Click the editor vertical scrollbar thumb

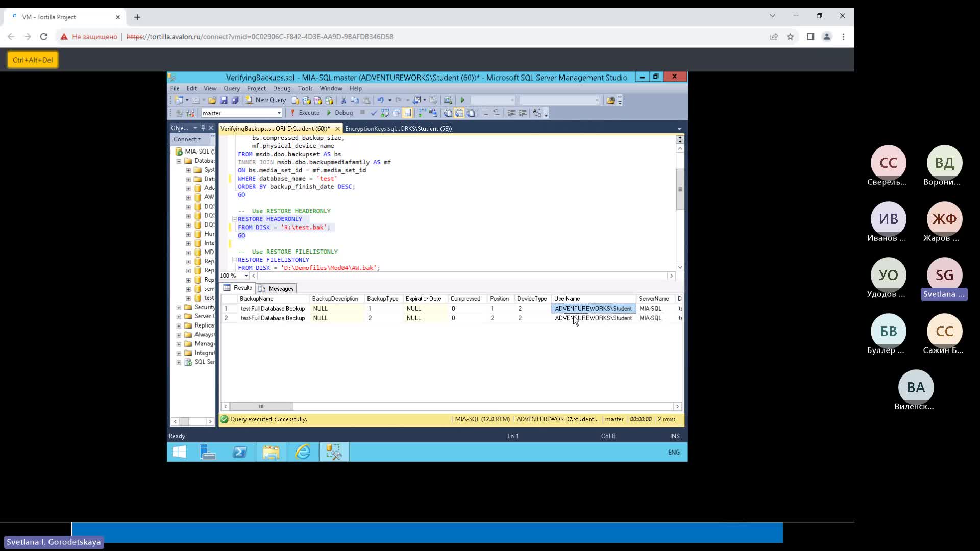pos(680,189)
